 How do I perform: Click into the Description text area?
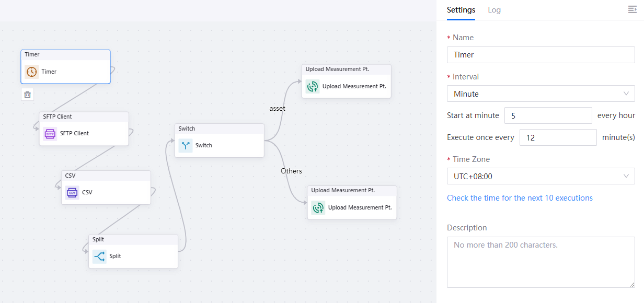pyautogui.click(x=540, y=262)
